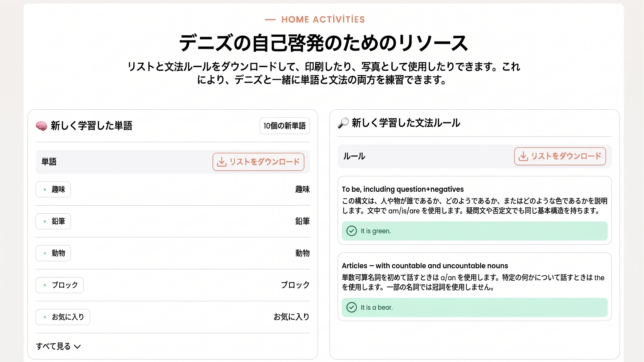Image resolution: width=644 pixels, height=362 pixels.
Task: Click the brain emoji icon beside 新しく学習した単語
Action: pyautogui.click(x=41, y=126)
